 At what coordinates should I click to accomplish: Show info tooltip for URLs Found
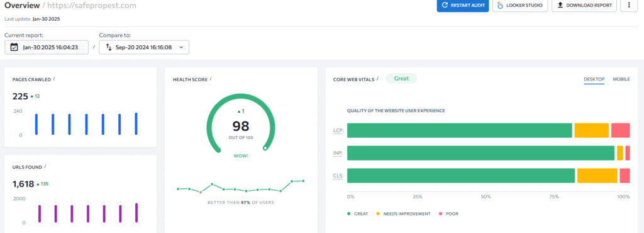tap(45, 166)
